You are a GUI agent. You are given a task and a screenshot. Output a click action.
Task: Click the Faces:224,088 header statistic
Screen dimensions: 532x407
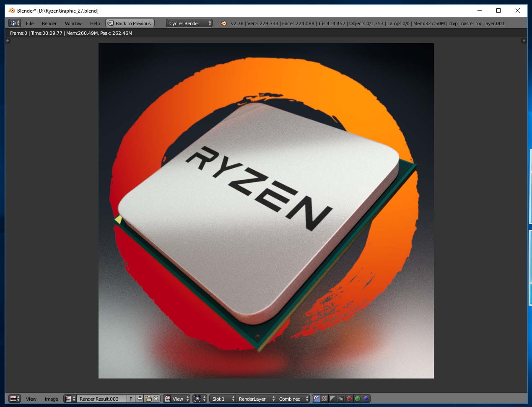pos(298,23)
